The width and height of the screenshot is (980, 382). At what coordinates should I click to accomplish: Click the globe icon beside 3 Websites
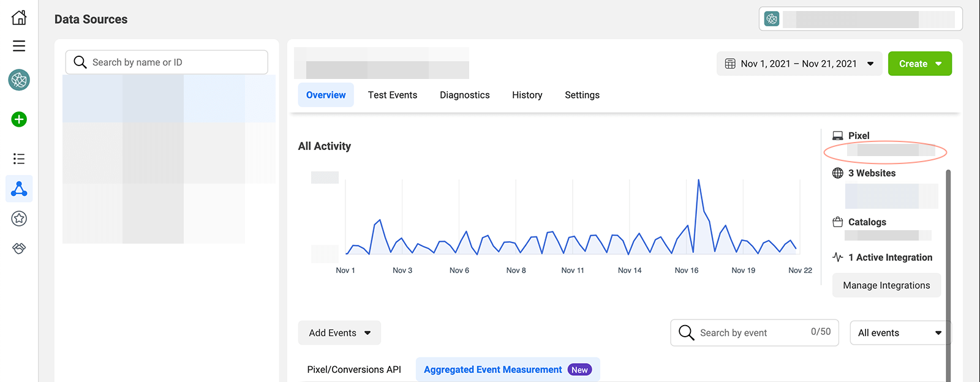pyautogui.click(x=838, y=173)
